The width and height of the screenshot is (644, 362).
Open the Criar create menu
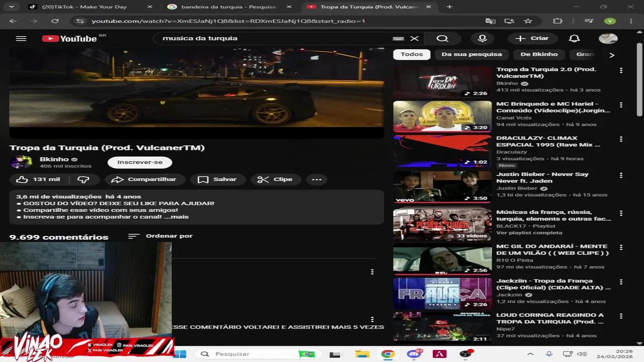click(532, 38)
